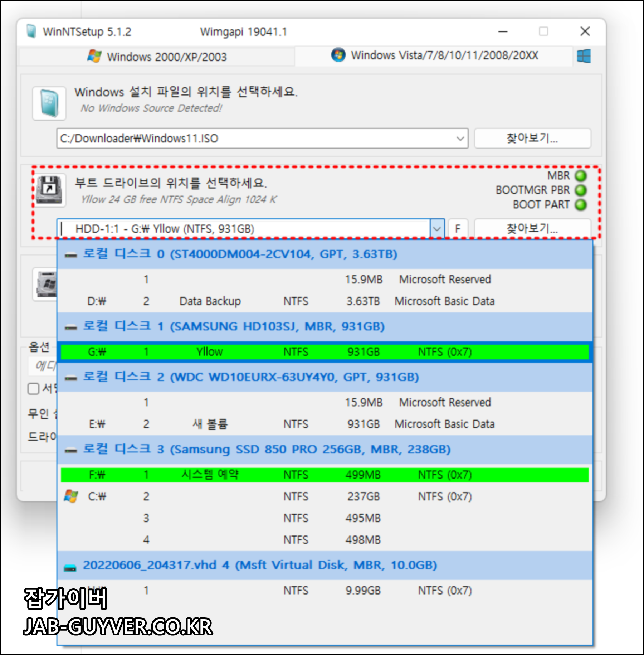Viewport: 644px width, 655px height.
Task: Select the G: Yllow 931GB partition
Action: coord(325,352)
